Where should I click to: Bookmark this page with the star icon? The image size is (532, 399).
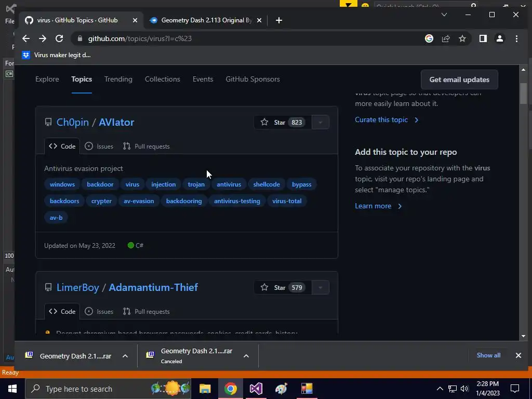point(462,38)
